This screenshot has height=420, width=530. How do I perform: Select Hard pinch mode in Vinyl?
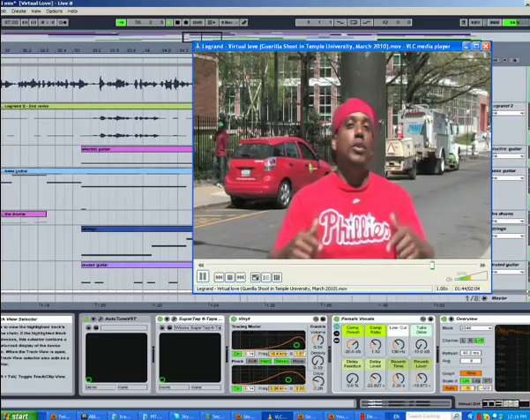(265, 361)
